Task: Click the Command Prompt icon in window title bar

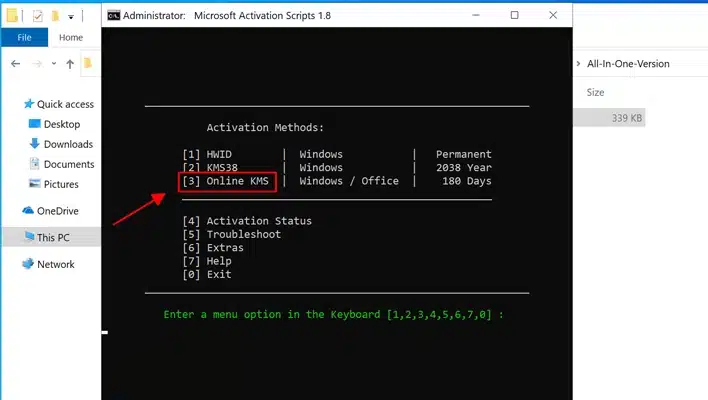Action: pyautogui.click(x=116, y=15)
